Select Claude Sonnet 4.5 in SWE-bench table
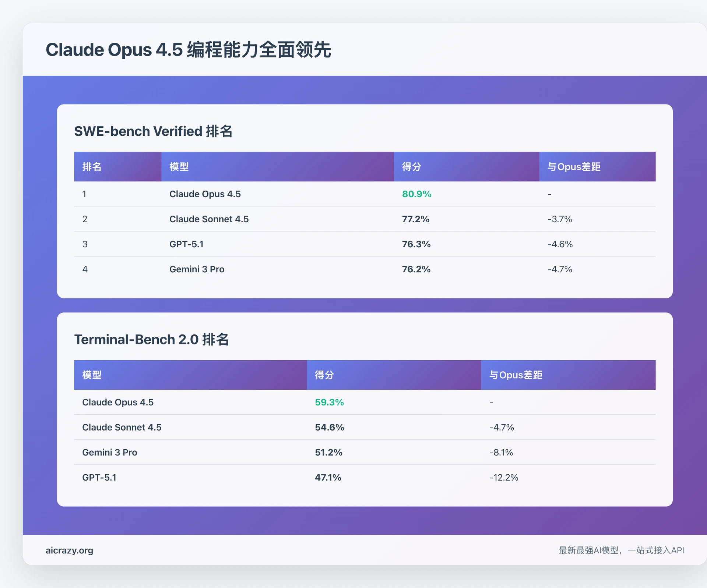This screenshot has width=707, height=588. [x=209, y=219]
